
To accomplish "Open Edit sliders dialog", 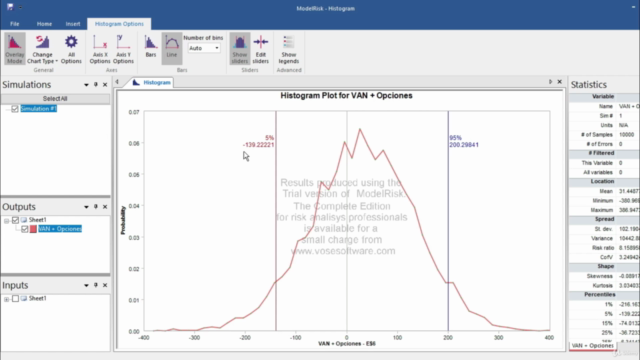I will pos(260,49).
